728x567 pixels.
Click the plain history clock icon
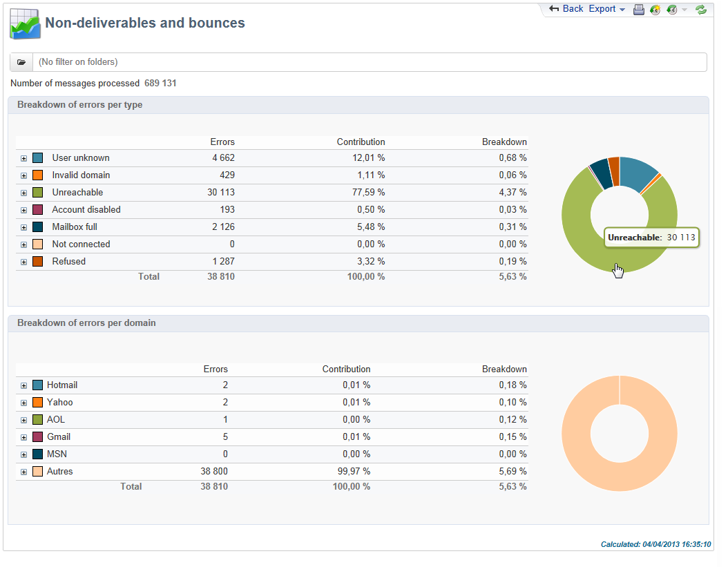click(671, 10)
